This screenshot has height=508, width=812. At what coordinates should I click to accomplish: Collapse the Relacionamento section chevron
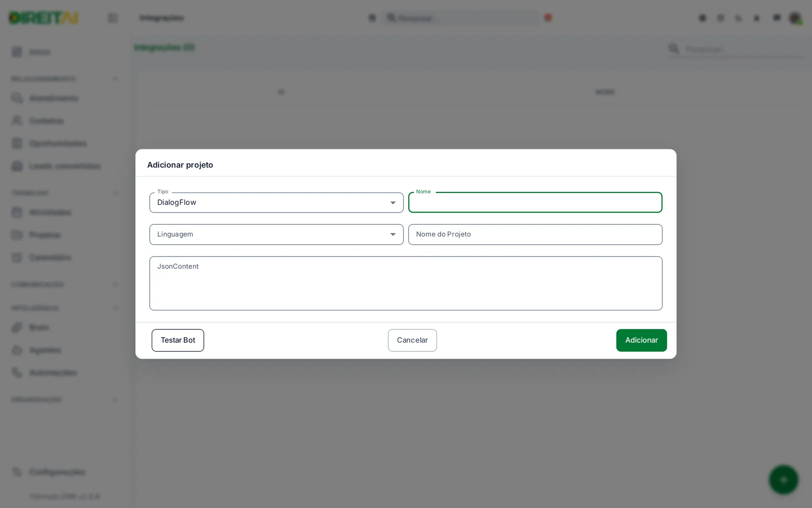coord(115,79)
